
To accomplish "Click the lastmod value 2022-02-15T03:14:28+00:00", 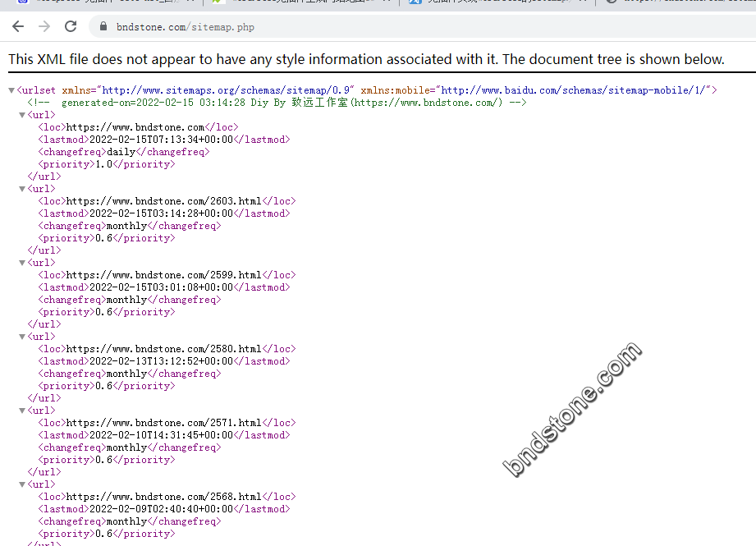I will (x=161, y=213).
